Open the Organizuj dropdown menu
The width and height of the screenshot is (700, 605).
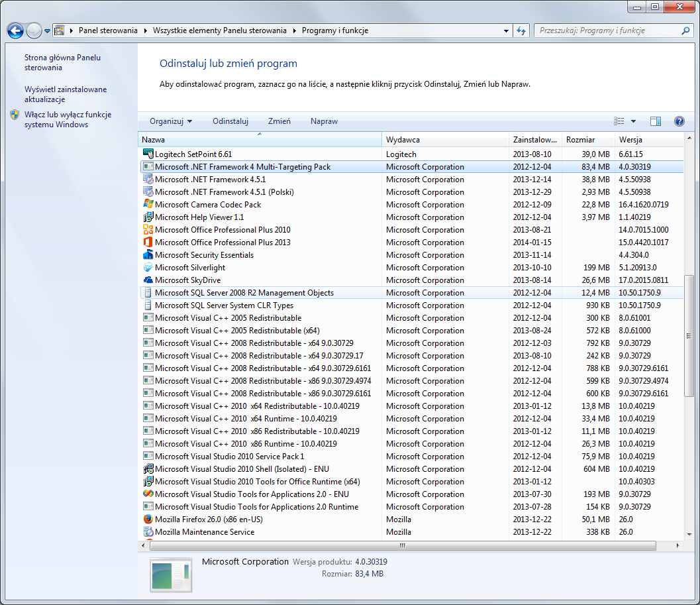tap(171, 121)
